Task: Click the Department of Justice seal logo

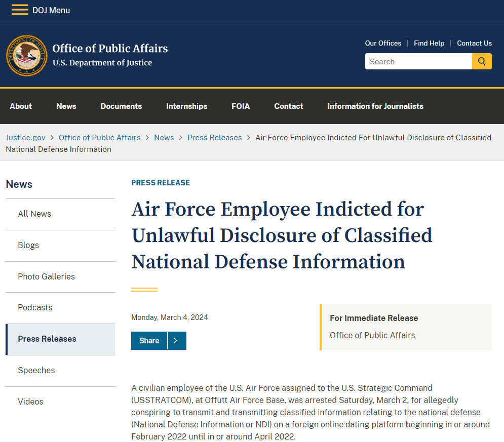Action: click(26, 56)
